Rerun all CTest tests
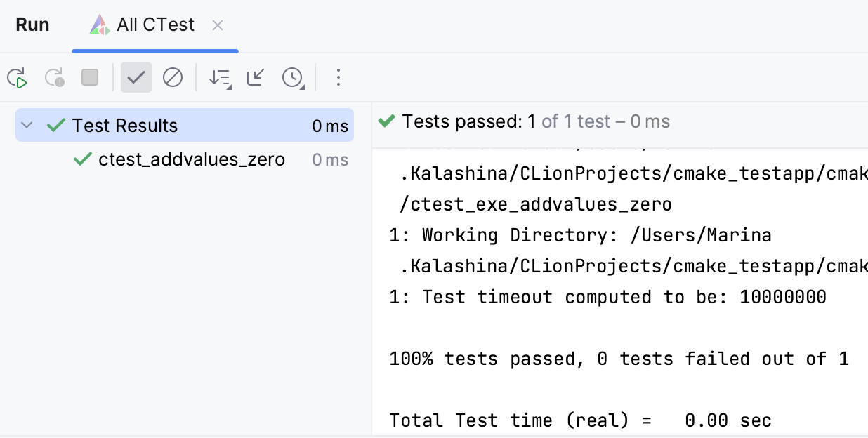This screenshot has width=868, height=438. coord(17,77)
